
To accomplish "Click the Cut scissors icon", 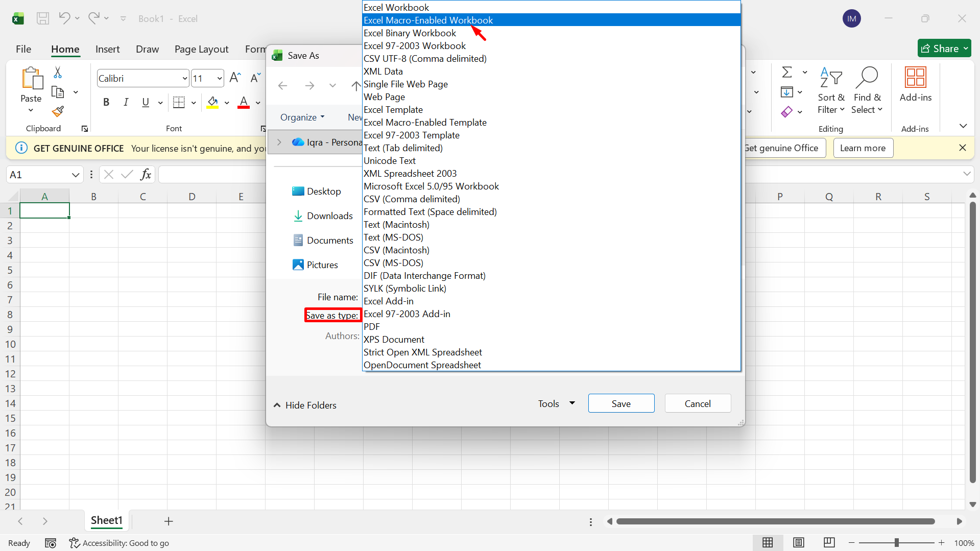I will 58,73.
